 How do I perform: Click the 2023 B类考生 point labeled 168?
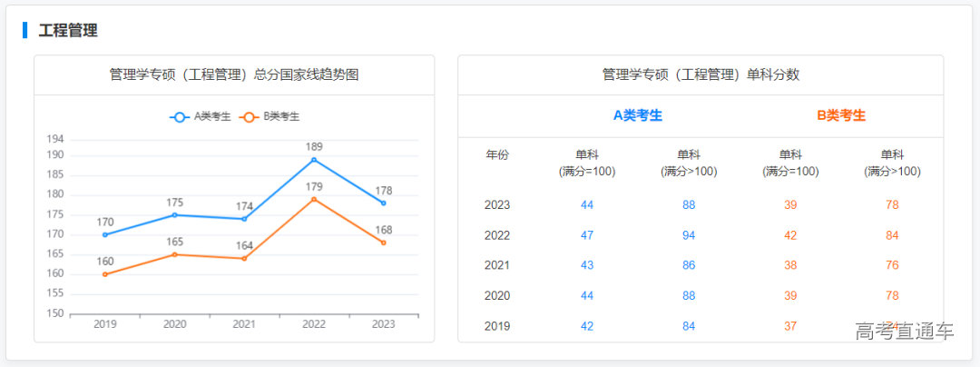(383, 243)
